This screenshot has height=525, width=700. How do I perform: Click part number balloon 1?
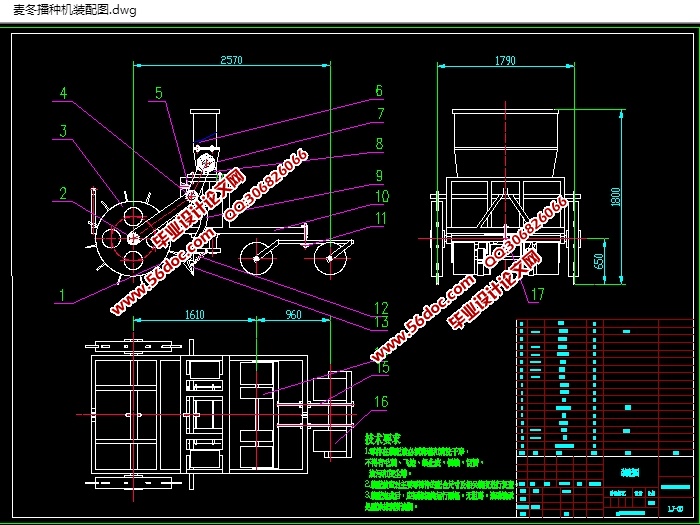click(63, 295)
